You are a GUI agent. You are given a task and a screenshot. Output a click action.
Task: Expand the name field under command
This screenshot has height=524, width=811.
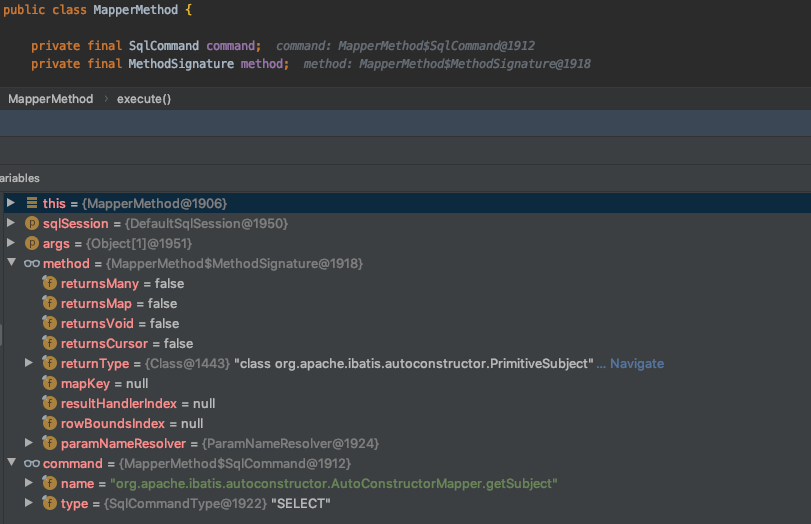tap(29, 483)
